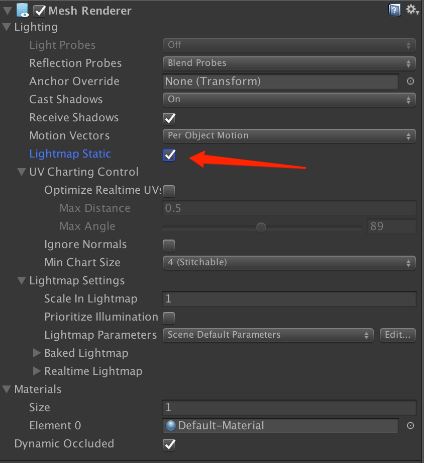Open object picker for Anchor Override
This screenshot has width=424, height=463.
tap(410, 81)
